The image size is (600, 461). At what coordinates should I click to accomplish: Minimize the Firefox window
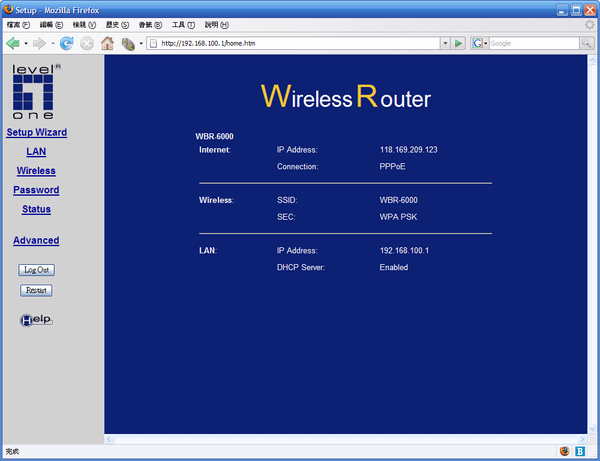[x=562, y=10]
